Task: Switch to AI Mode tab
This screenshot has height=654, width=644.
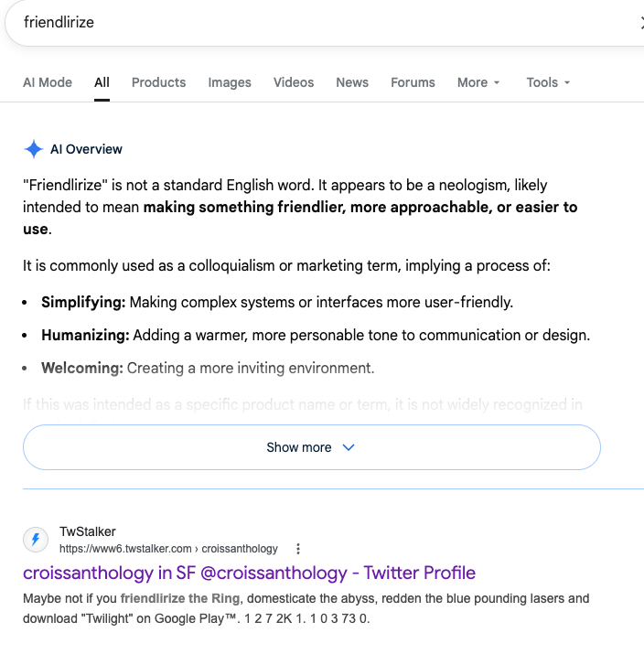Action: tap(48, 82)
